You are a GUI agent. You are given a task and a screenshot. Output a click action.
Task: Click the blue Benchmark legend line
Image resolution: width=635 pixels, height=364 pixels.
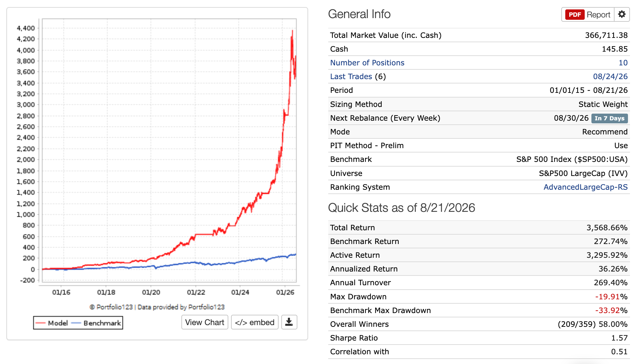[x=76, y=323]
